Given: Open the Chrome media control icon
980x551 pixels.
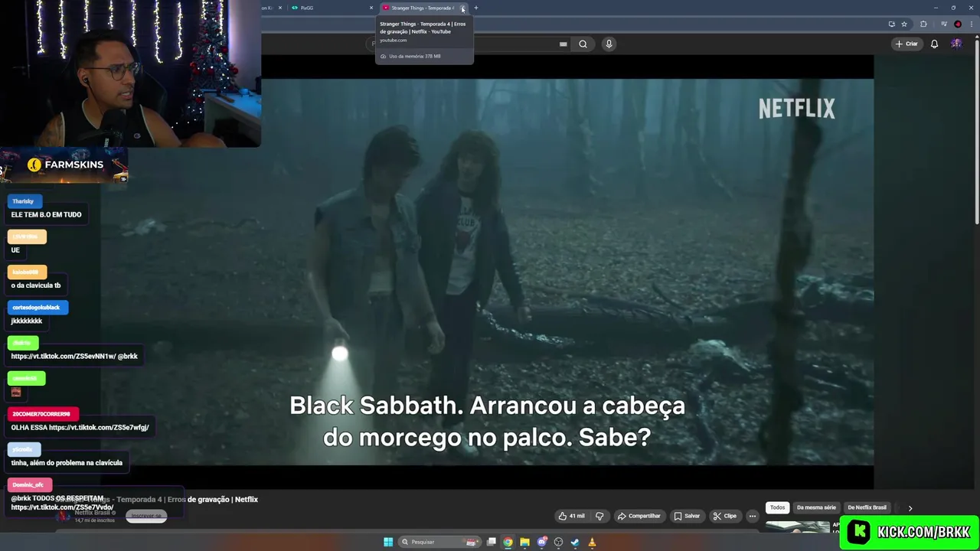Looking at the screenshot, I should coord(944,24).
